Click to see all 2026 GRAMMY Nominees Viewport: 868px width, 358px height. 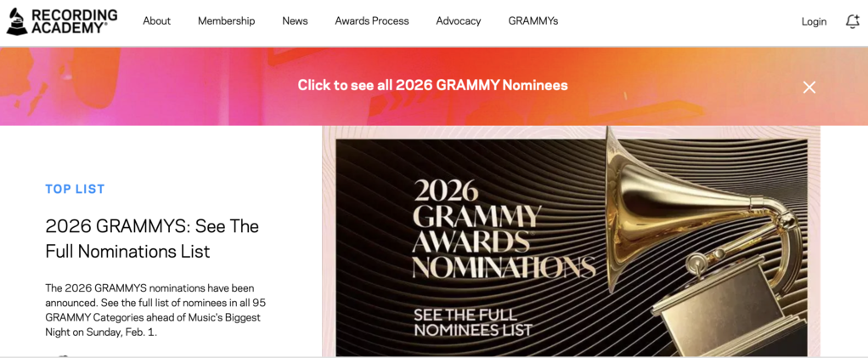pyautogui.click(x=432, y=85)
